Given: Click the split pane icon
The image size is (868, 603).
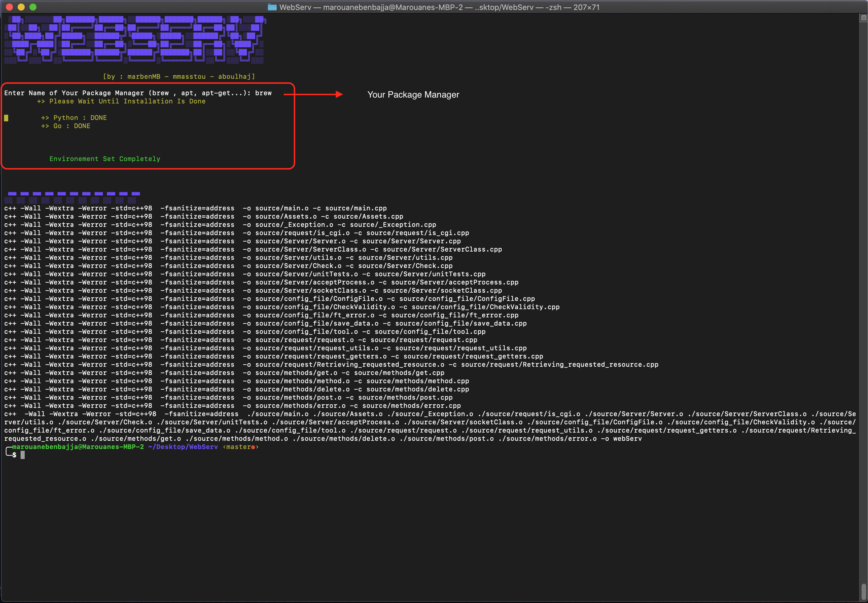Looking at the screenshot, I should click(864, 17).
